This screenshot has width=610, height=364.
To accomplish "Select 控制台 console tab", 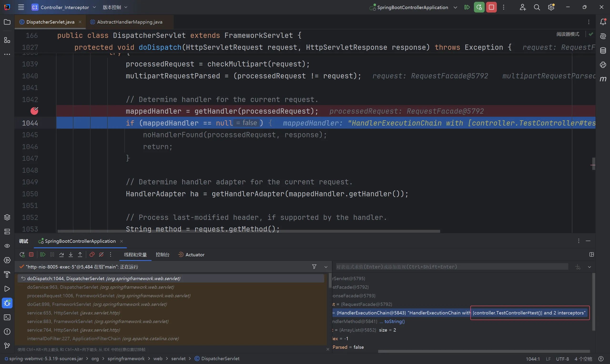I will pyautogui.click(x=162, y=255).
